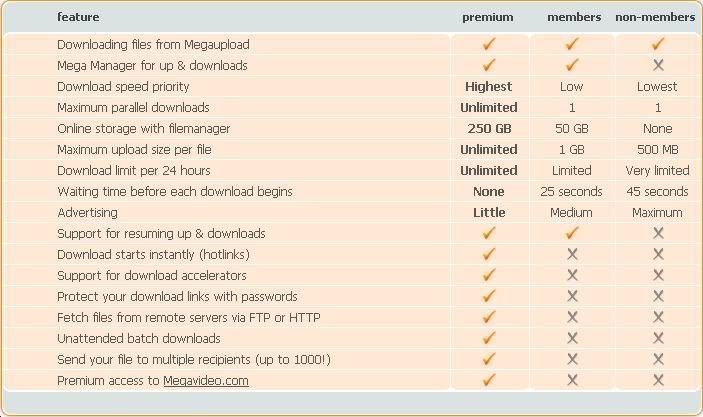Screen dimensions: 703x417
Task: Select the 250 GB premium storage value
Action: coord(489,128)
